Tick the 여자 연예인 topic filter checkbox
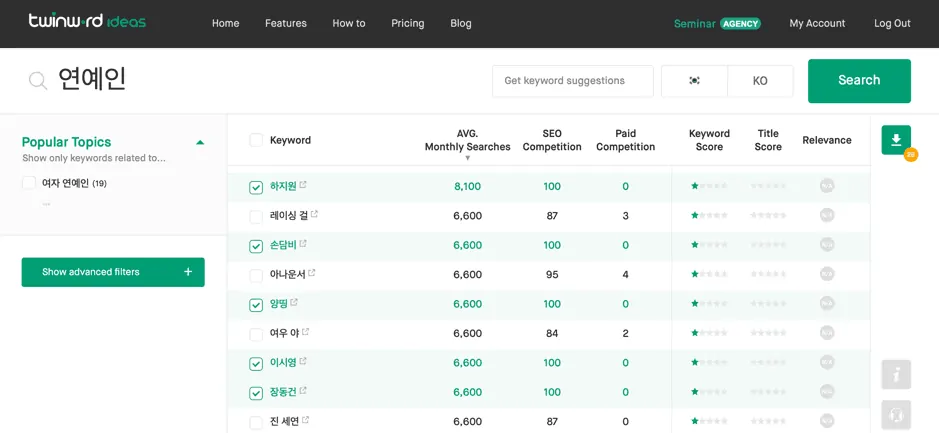Image resolution: width=939 pixels, height=433 pixels. coord(29,183)
